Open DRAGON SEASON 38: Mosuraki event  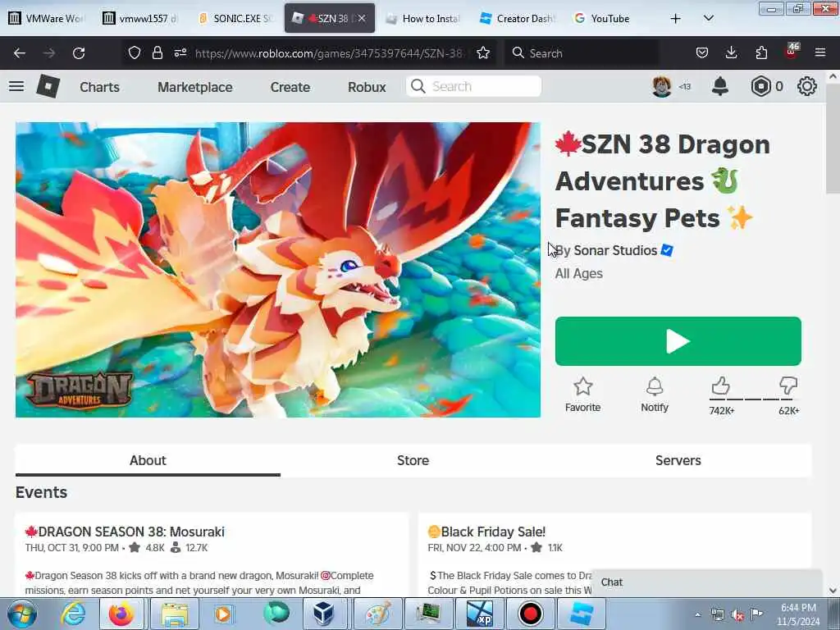click(131, 532)
